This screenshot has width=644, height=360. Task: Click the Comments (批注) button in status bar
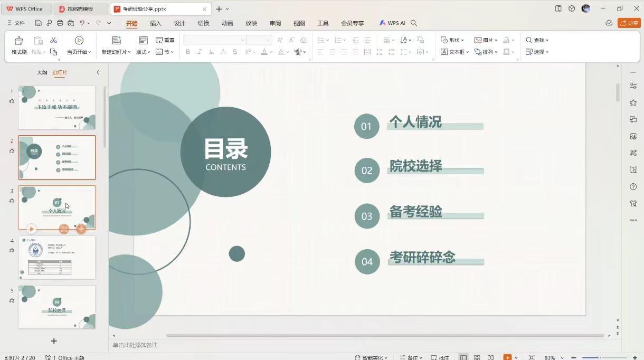(440, 357)
